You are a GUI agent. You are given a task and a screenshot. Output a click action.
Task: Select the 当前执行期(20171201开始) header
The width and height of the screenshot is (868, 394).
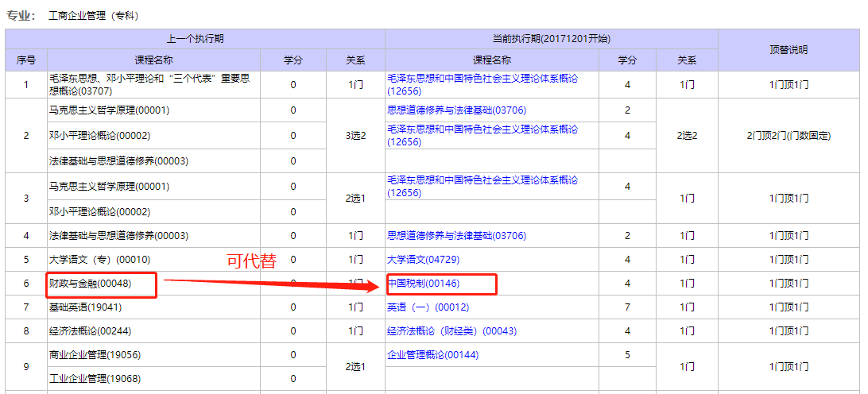(551, 39)
